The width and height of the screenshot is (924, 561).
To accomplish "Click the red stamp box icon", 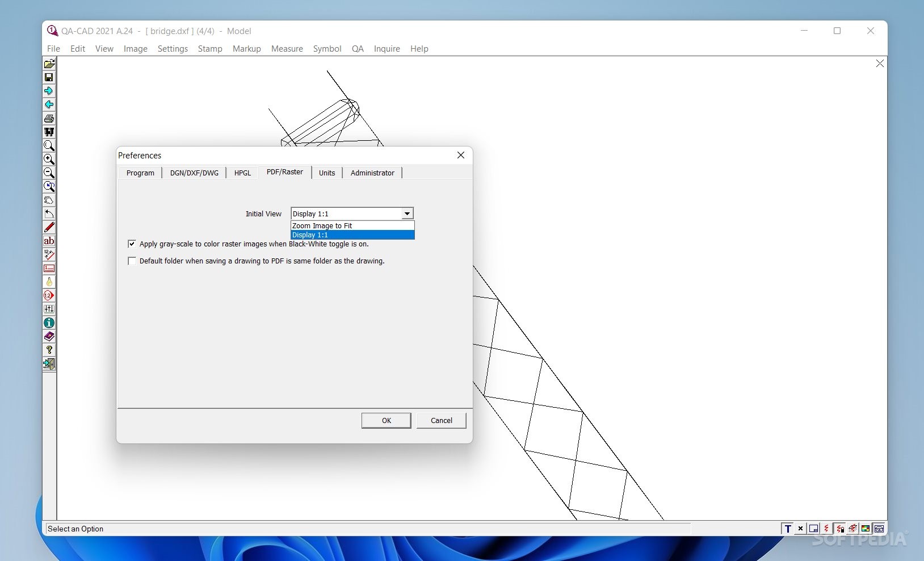I will (x=49, y=268).
